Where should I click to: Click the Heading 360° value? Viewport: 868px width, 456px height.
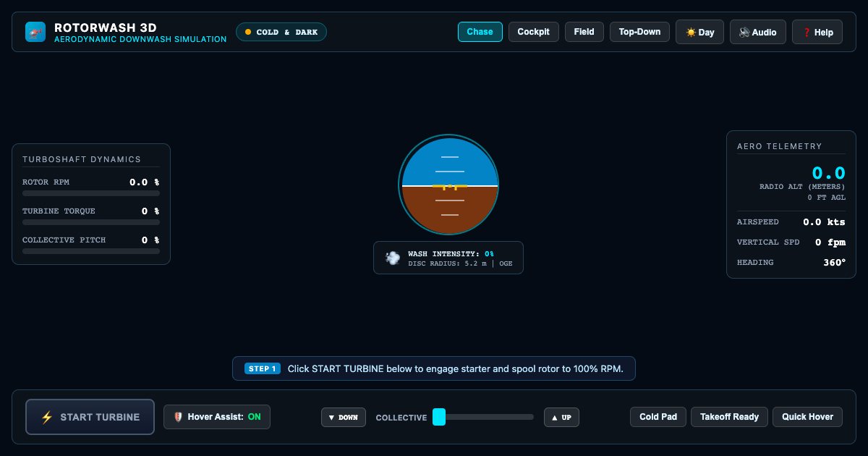tap(834, 263)
